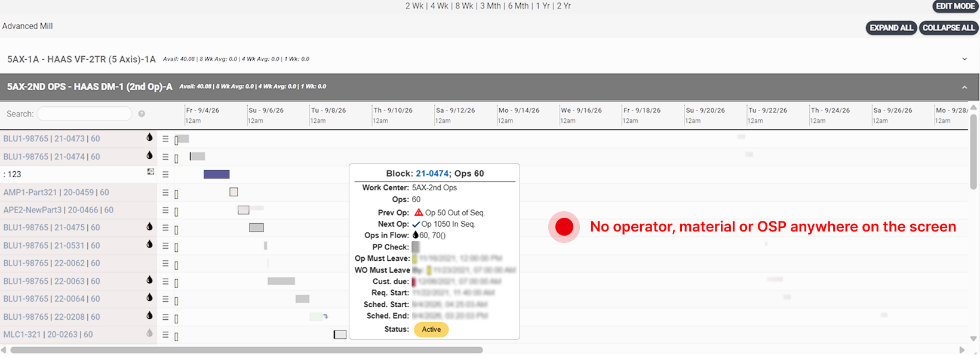The height and width of the screenshot is (358, 980).
Task: Click image icon on ': 123' row
Action: point(150,172)
